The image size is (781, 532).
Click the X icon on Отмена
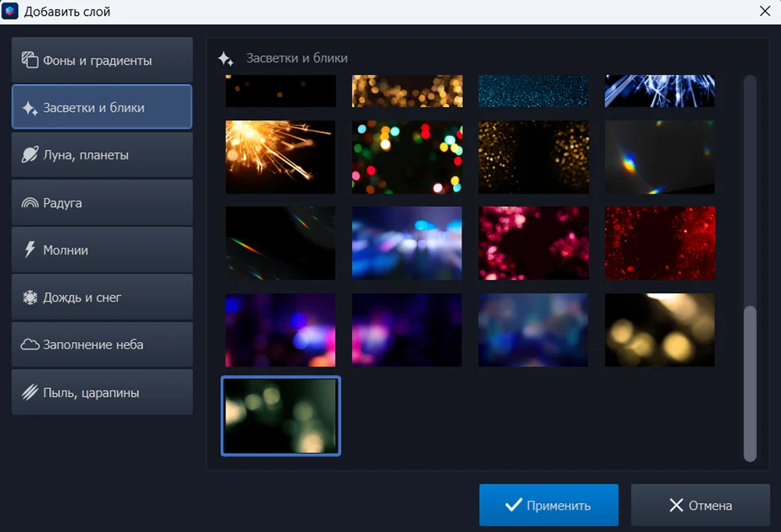pos(676,505)
